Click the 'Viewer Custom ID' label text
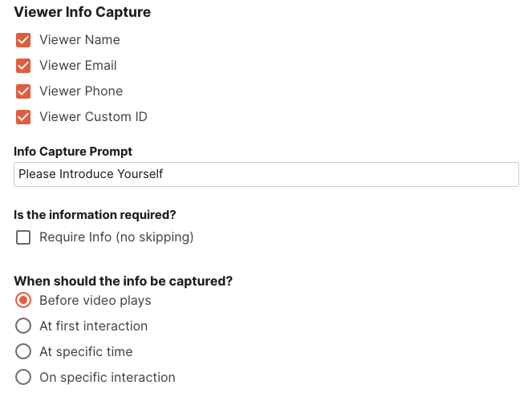This screenshot has width=532, height=401. (x=93, y=117)
